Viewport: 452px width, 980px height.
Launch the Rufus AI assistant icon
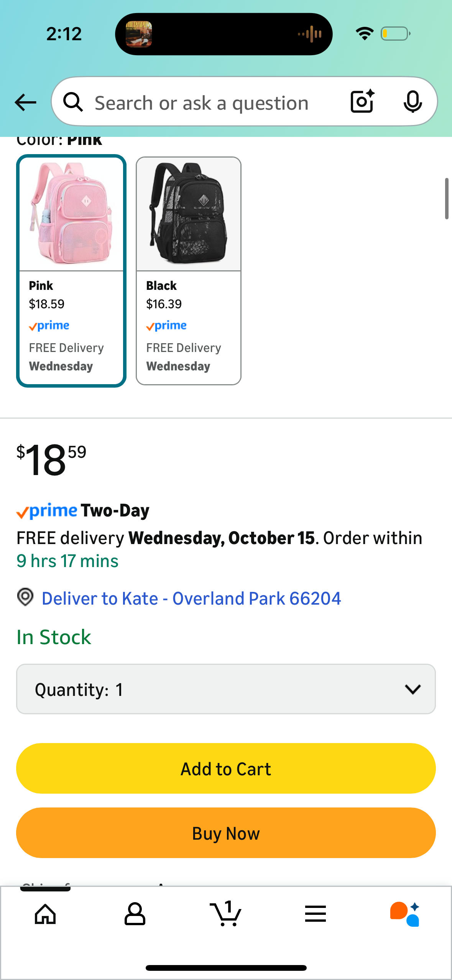pyautogui.click(x=405, y=914)
